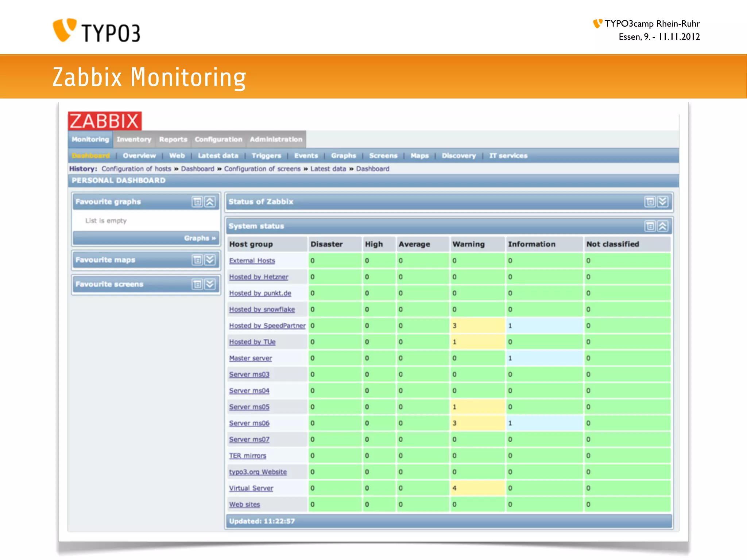
Task: Open the Server ms03 host group
Action: 249,374
